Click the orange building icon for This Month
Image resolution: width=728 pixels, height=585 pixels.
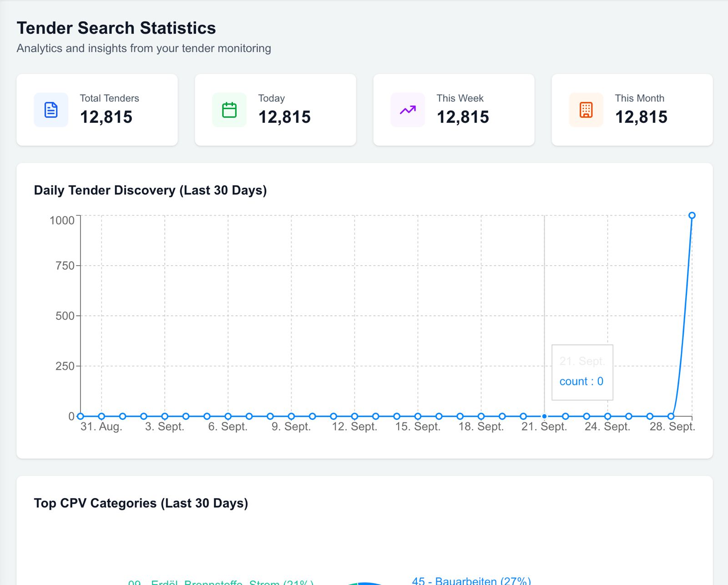[x=586, y=110]
